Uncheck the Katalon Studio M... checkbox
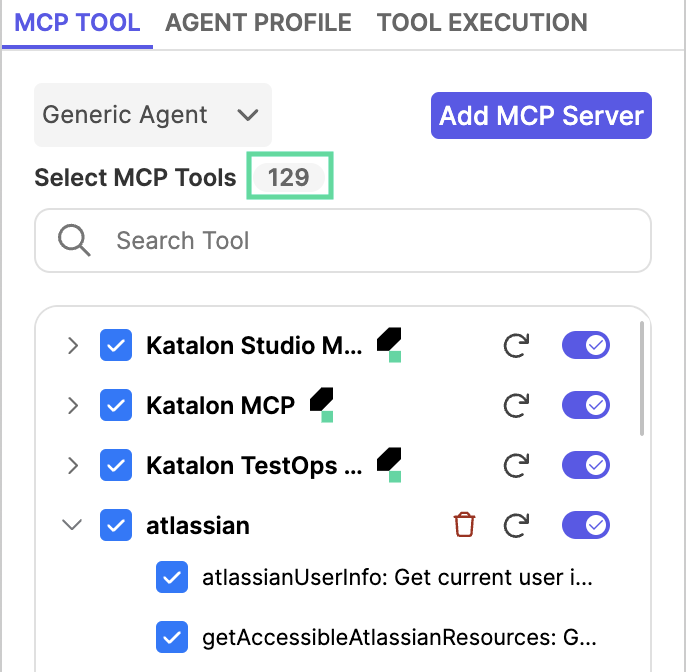This screenshot has height=672, width=686. click(116, 345)
